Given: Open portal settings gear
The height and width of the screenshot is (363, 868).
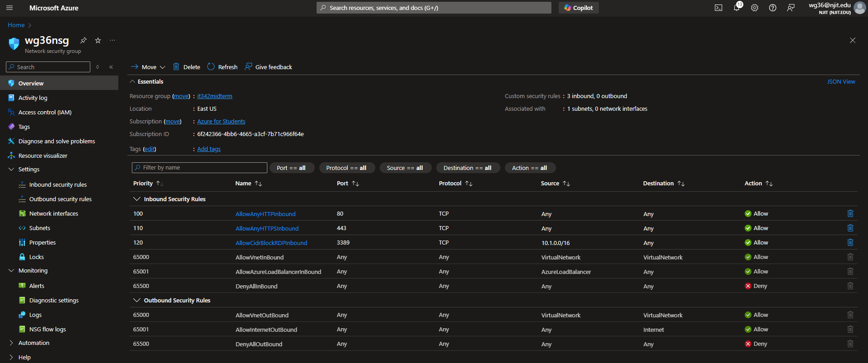Looking at the screenshot, I should pos(755,8).
